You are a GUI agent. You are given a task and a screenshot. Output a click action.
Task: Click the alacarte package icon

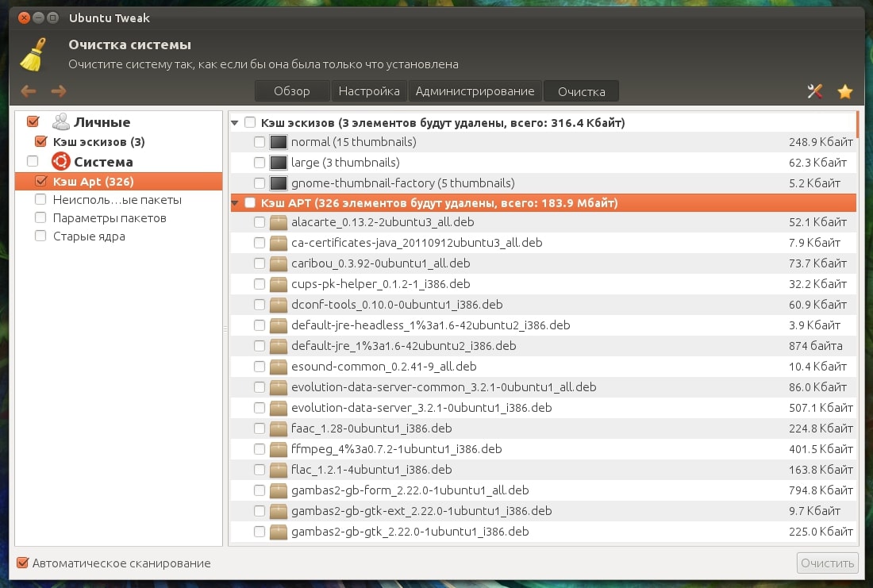[279, 222]
